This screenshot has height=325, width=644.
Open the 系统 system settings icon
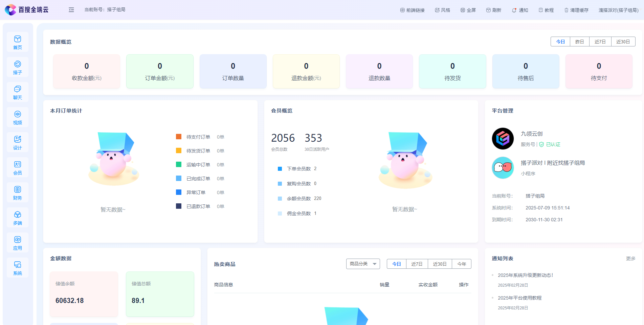click(18, 268)
